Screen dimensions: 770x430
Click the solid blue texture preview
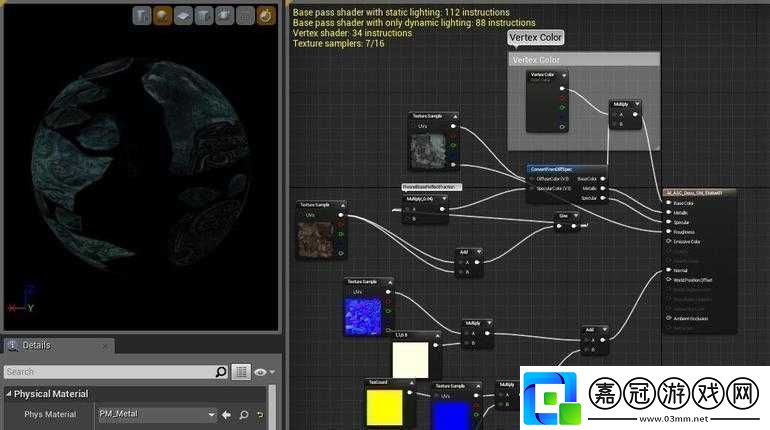click(450, 415)
